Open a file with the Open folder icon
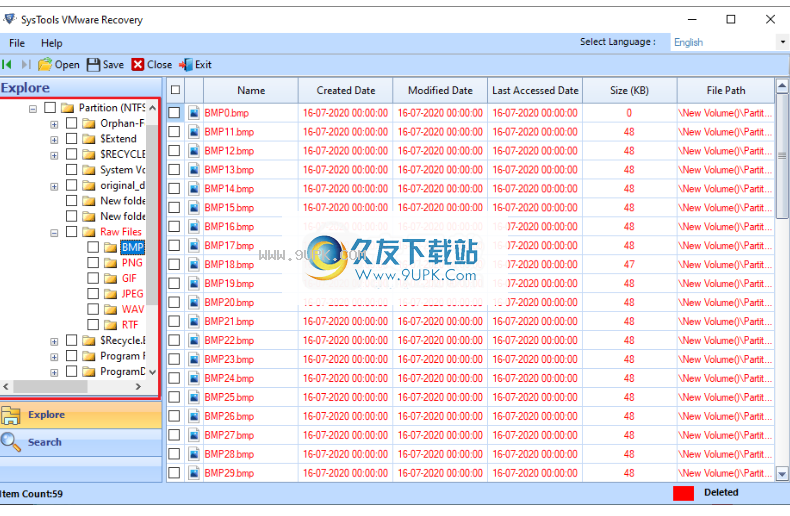Image resolution: width=790 pixels, height=516 pixels. tap(45, 64)
